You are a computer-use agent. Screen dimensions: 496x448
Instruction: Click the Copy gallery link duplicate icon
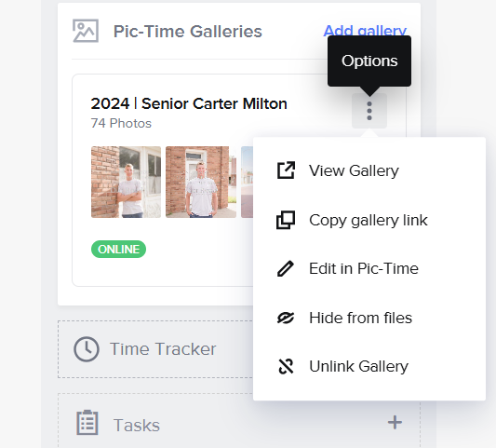pos(286,220)
